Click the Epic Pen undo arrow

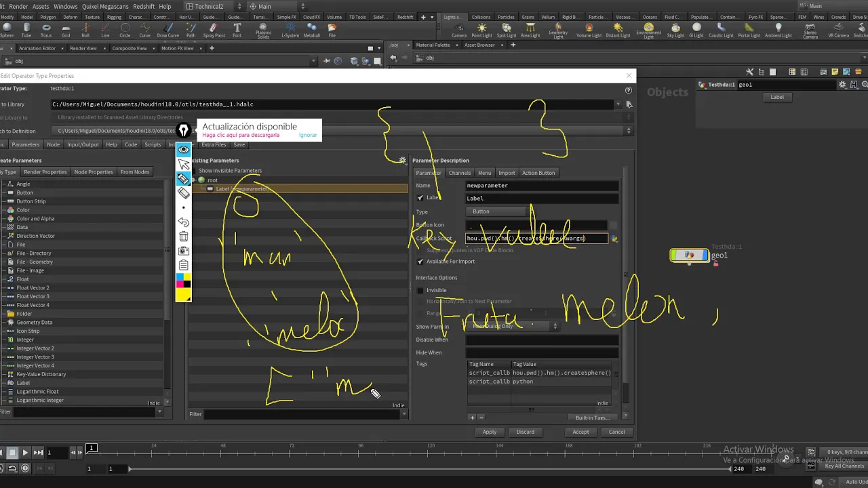(x=183, y=222)
